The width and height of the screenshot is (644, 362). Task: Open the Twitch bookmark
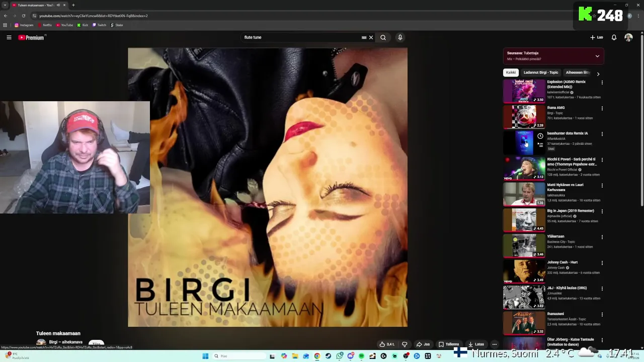99,25
